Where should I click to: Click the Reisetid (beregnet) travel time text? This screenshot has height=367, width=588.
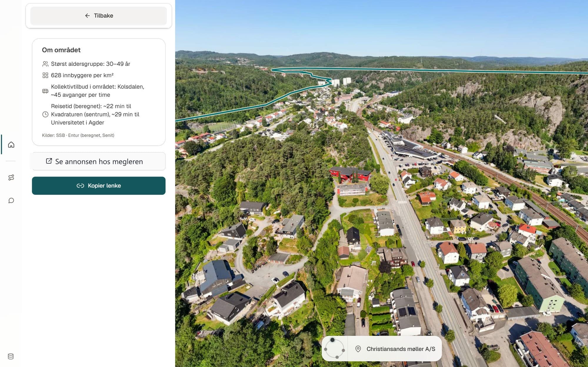pyautogui.click(x=95, y=114)
